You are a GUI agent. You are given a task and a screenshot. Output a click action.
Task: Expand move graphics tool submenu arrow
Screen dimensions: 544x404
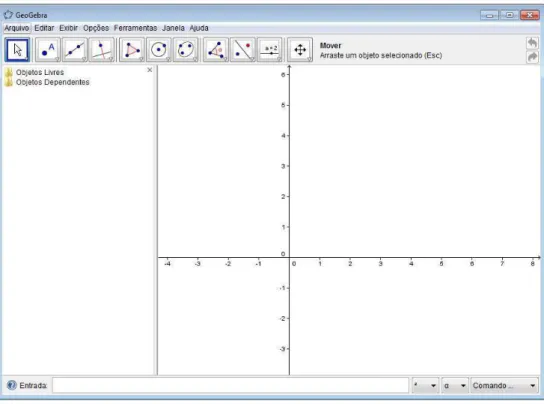[x=309, y=59]
